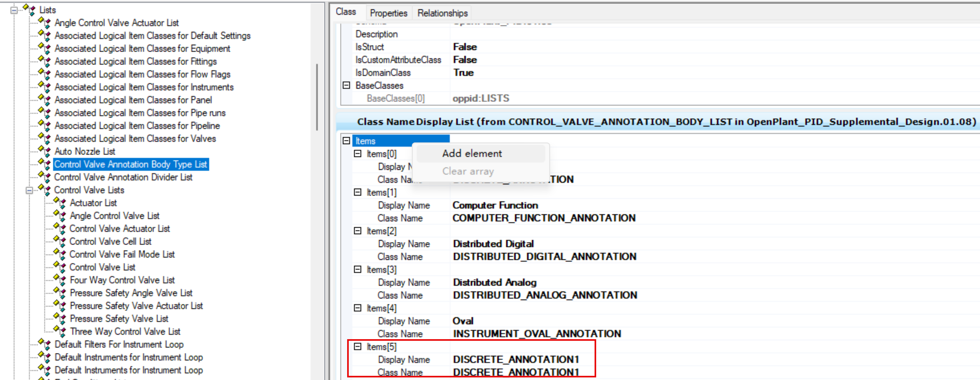The height and width of the screenshot is (380, 980).
Task: Select Control Valve Annotation Divider List
Action: 123,177
